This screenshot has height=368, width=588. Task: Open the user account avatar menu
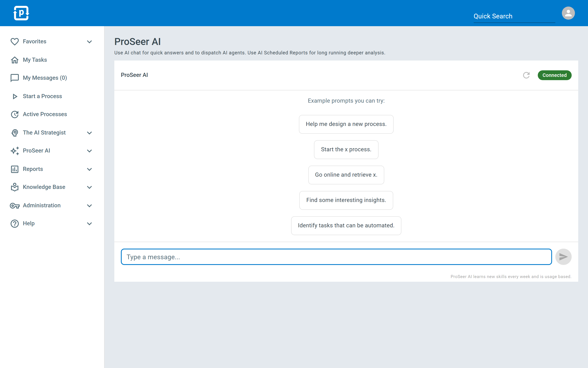point(568,13)
